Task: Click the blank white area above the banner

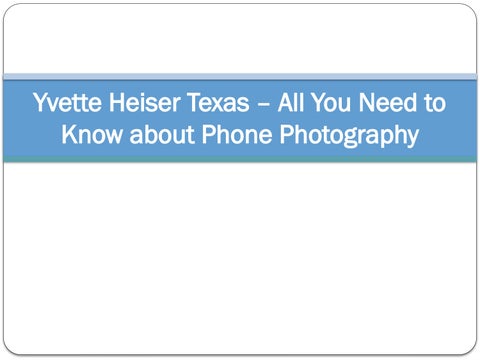Action: pyautogui.click(x=240, y=38)
